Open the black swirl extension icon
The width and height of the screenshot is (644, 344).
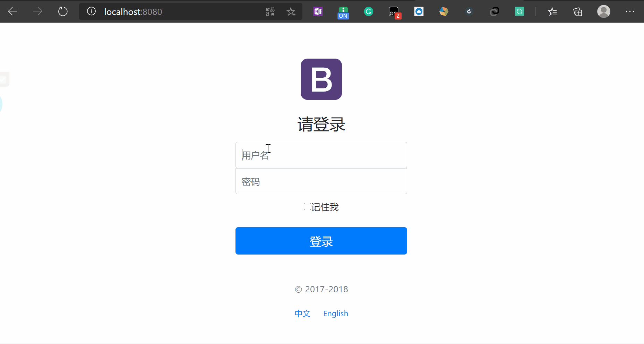(x=495, y=12)
